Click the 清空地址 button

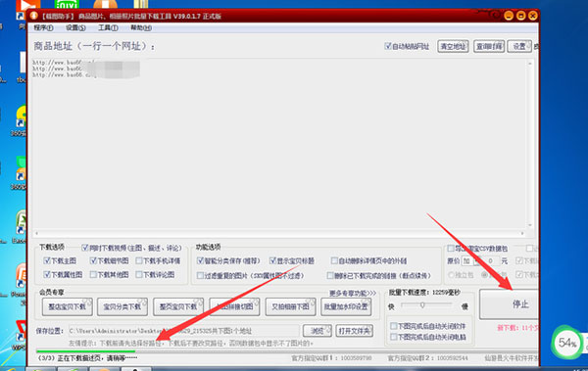pyautogui.click(x=453, y=46)
